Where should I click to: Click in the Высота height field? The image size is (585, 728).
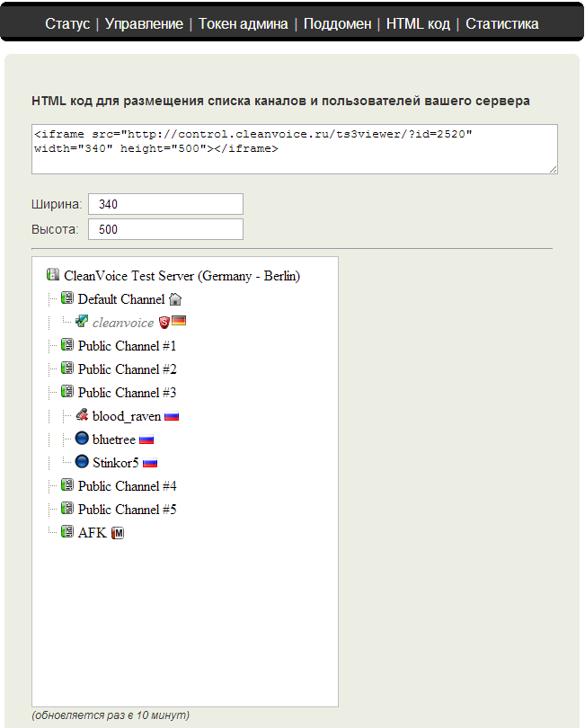point(165,229)
